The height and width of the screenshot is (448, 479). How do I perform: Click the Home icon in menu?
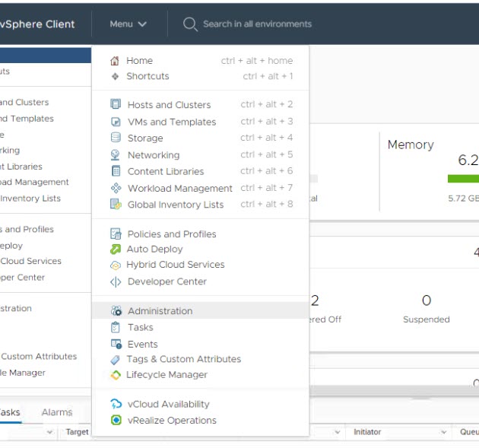(x=116, y=61)
